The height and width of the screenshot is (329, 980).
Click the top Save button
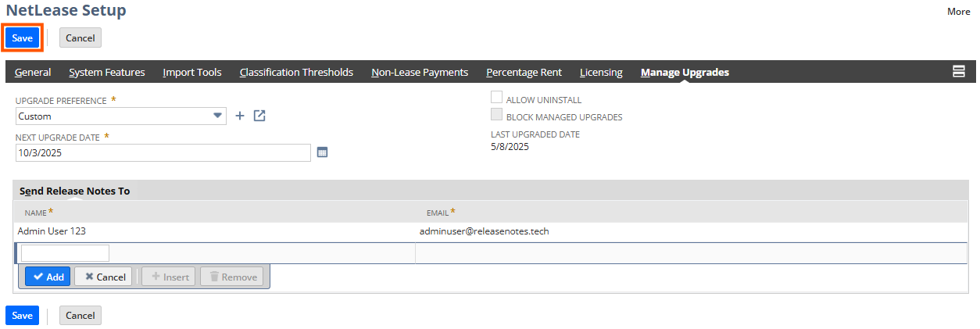coord(22,38)
